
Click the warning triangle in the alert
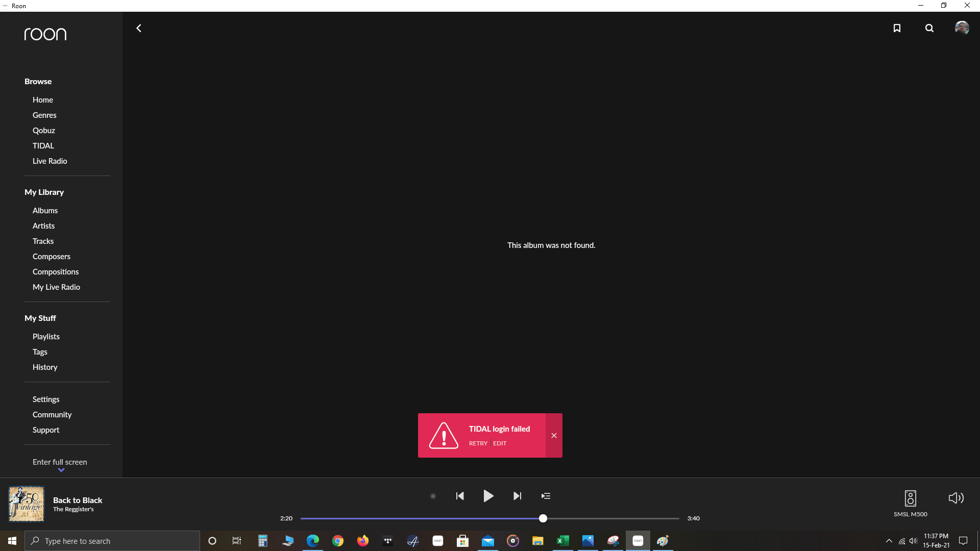[444, 435]
